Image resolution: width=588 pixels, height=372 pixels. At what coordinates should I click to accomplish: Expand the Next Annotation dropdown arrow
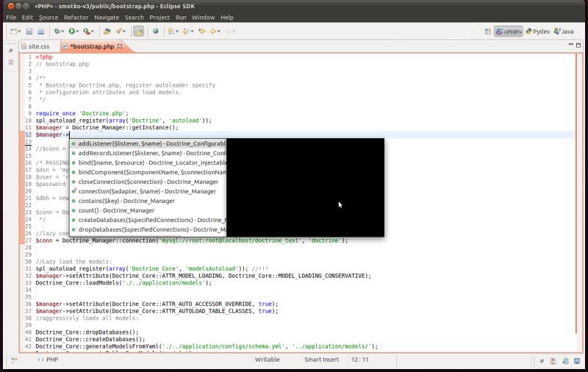177,32
